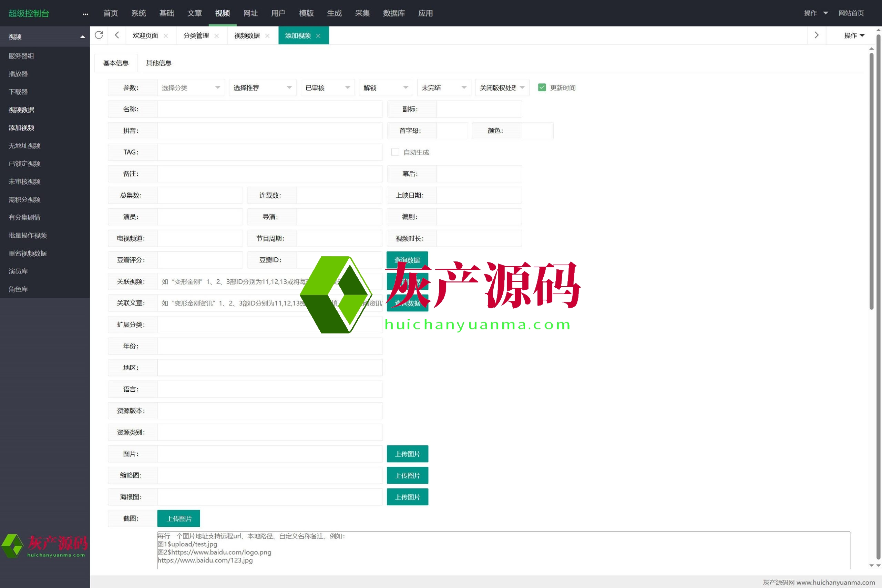Collapse the 视频 sidebar section arrow
Viewport: 882px width, 588px height.
pyautogui.click(x=82, y=37)
